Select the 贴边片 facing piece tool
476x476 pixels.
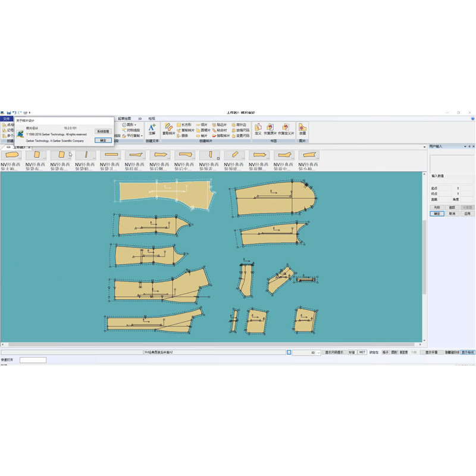click(x=220, y=125)
